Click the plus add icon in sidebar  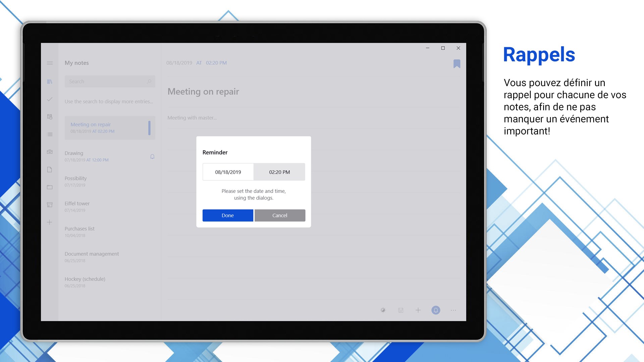(x=50, y=222)
